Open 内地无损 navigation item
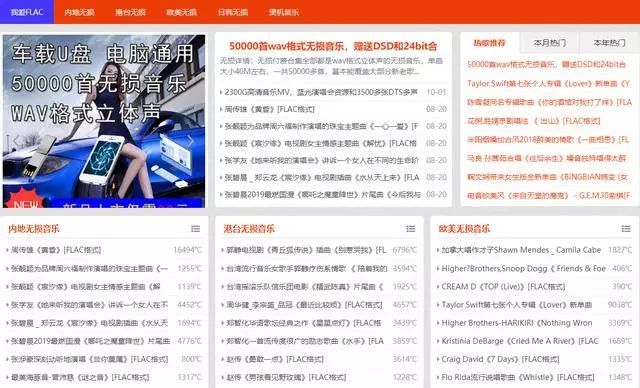Viewport: 640px width, 388px height. click(x=79, y=12)
